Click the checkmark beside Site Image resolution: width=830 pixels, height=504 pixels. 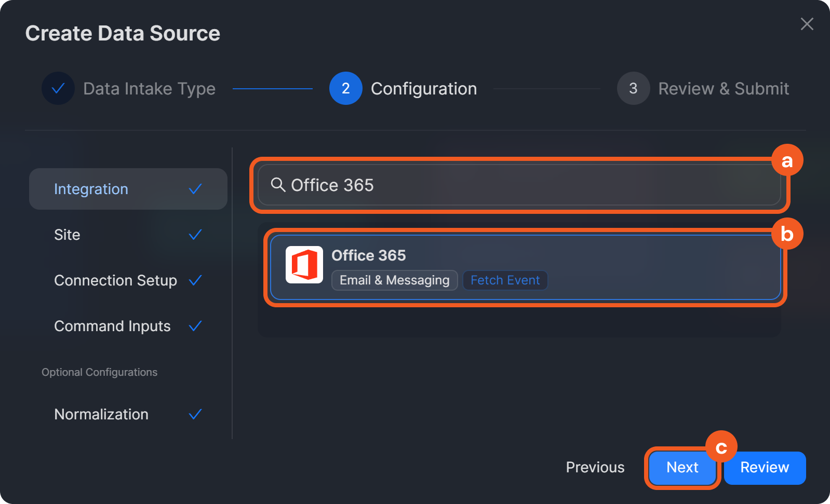coord(195,235)
